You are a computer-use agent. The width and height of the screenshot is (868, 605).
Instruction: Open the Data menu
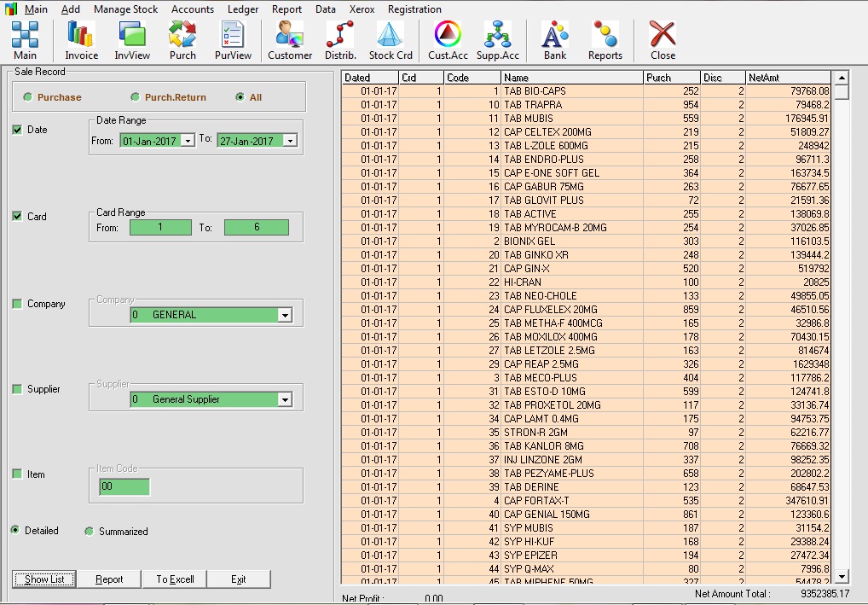point(326,9)
